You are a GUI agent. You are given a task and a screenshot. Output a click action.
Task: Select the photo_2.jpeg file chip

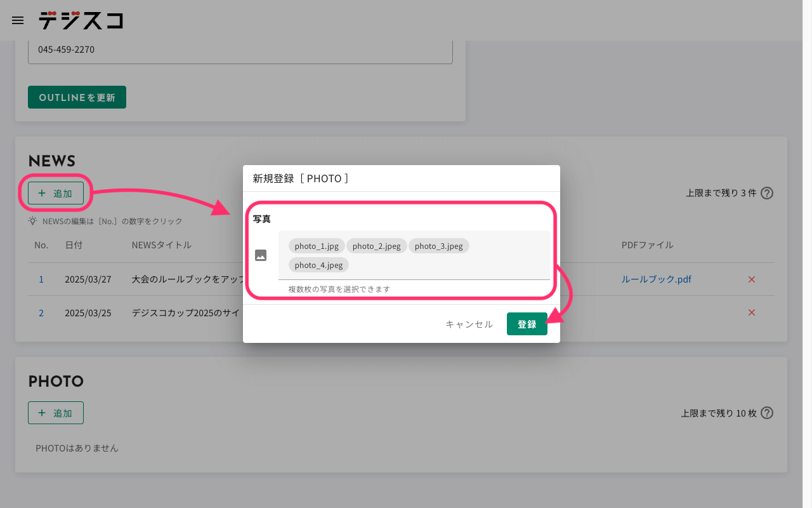(376, 246)
